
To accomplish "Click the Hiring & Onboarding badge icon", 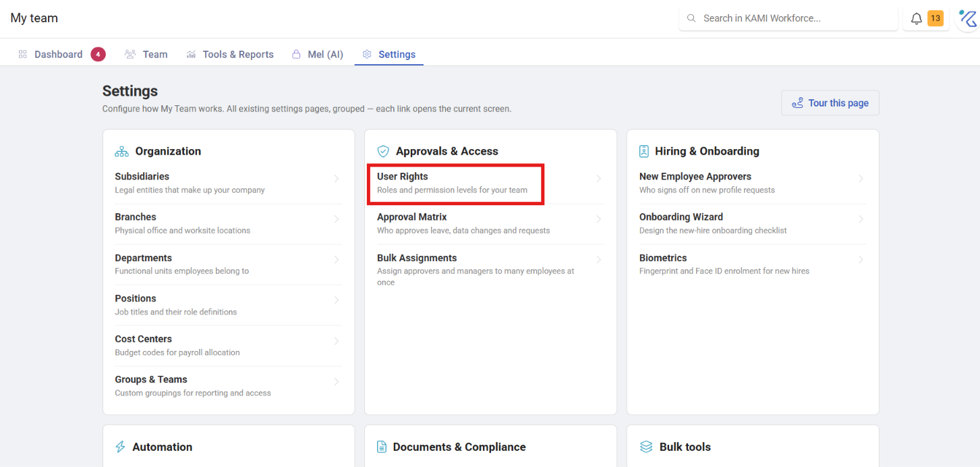I will (x=643, y=151).
